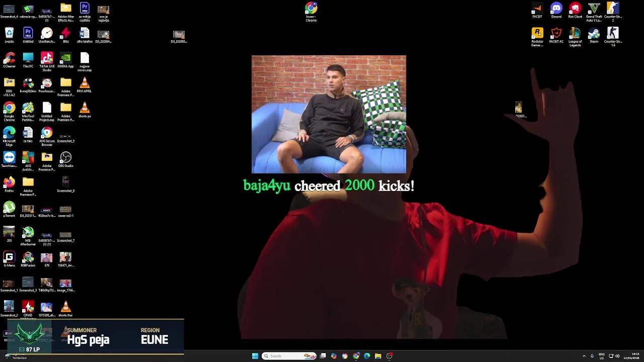Click the streamer video clip overlay
Screen dimensions: 644x362
tap(329, 114)
